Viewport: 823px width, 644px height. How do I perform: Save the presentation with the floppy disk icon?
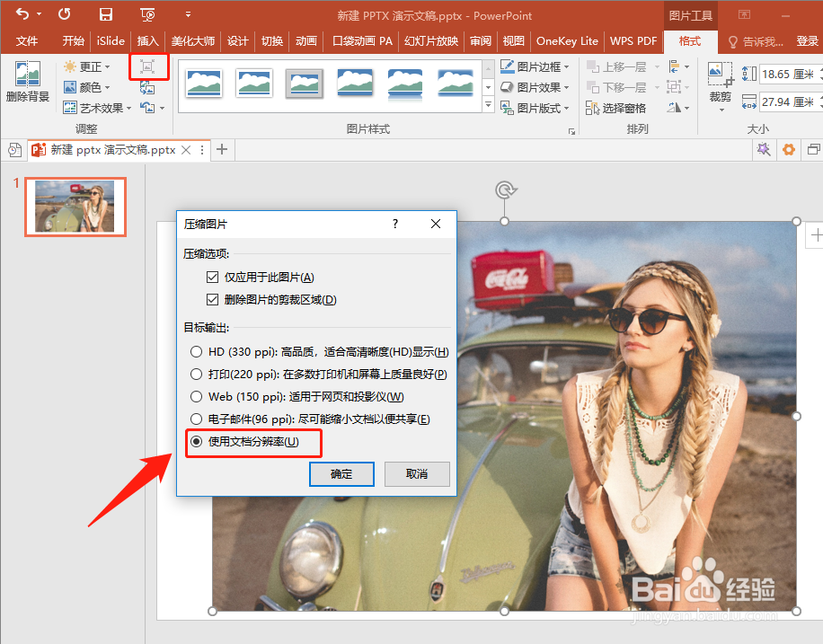(x=106, y=14)
